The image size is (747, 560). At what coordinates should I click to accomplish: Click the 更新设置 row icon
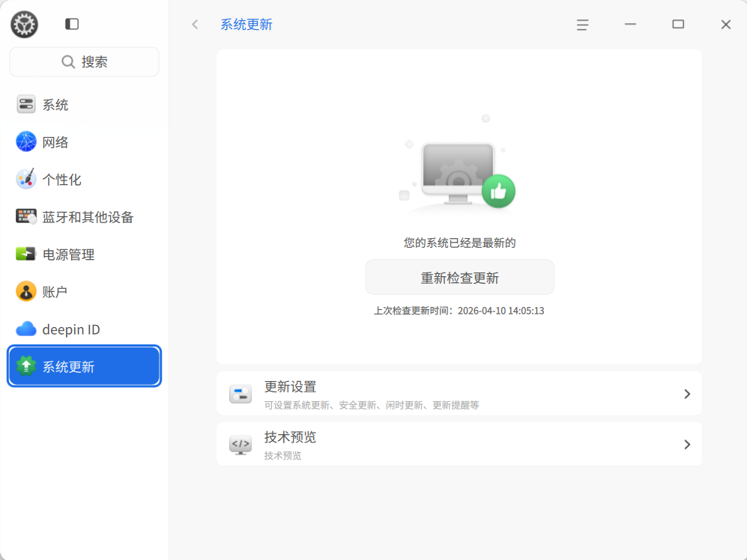pos(241,393)
